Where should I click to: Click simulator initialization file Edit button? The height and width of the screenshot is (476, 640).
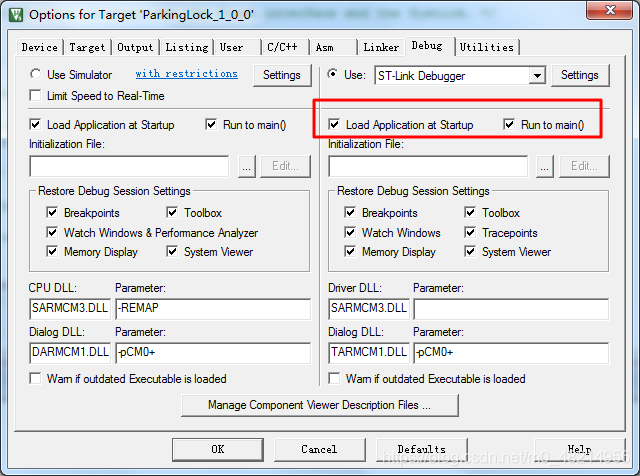(285, 166)
